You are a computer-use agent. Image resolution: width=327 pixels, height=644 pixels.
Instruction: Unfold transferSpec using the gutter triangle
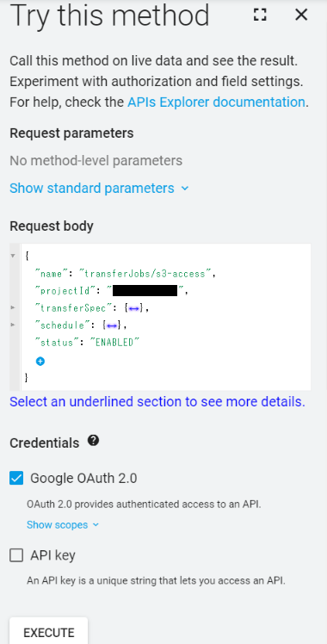pos(13,307)
